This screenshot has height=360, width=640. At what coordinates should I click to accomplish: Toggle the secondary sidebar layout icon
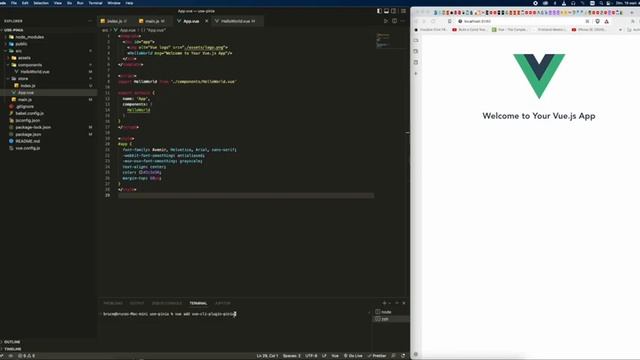(393, 11)
